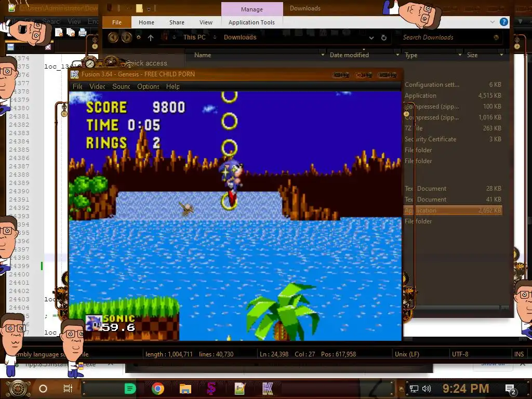Screen dimensions: 532x399
Task: Switch to the Share ribbon tab
Action: pos(177,22)
